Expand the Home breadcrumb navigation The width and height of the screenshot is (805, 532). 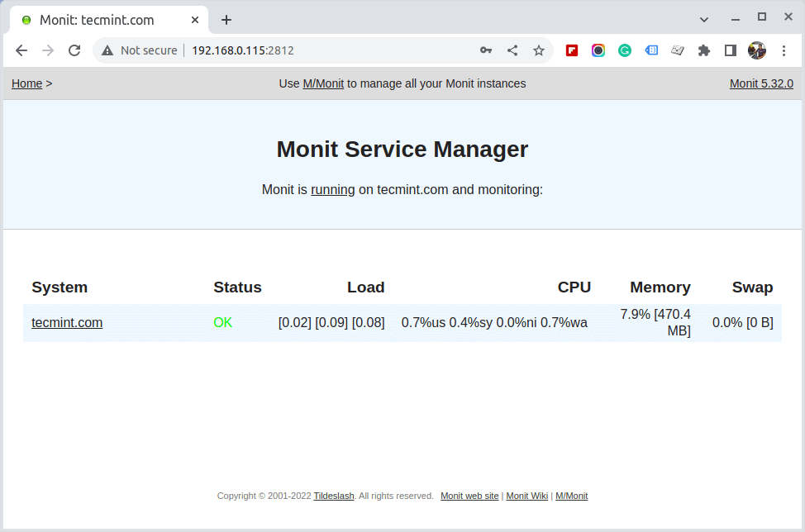[27, 83]
